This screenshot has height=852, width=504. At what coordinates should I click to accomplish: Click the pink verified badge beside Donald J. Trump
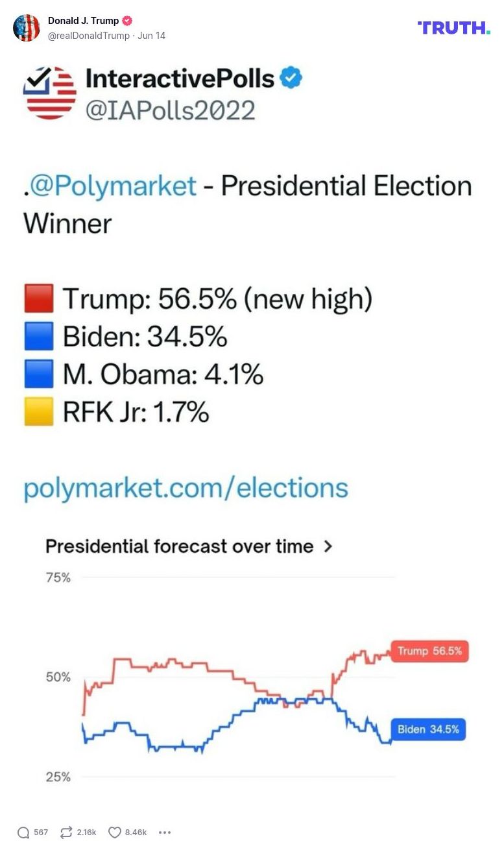(x=126, y=20)
